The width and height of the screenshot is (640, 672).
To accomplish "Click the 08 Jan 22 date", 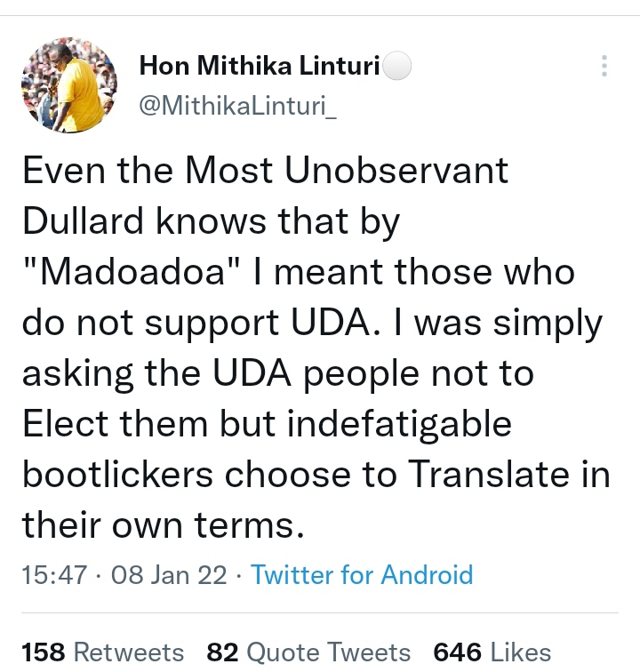I will tap(169, 575).
